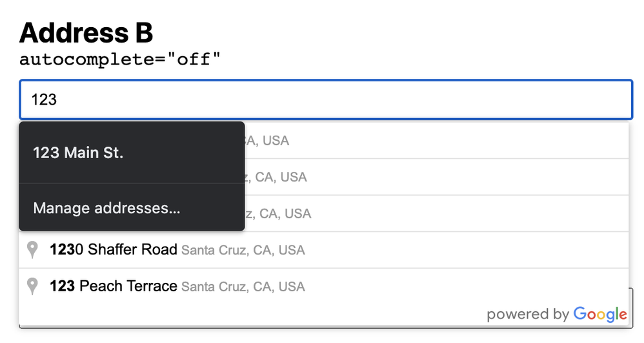Click map pin icon beside 123 Peach Terrace
Screen dimensions: 644x343
pyautogui.click(x=32, y=286)
